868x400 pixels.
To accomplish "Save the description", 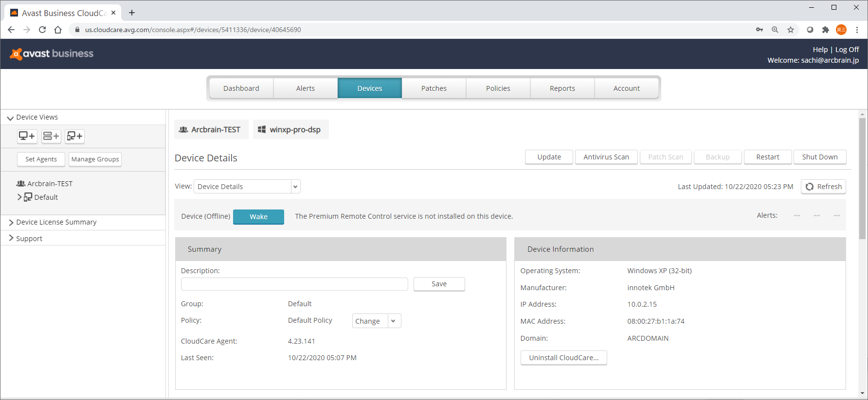I will click(x=439, y=284).
